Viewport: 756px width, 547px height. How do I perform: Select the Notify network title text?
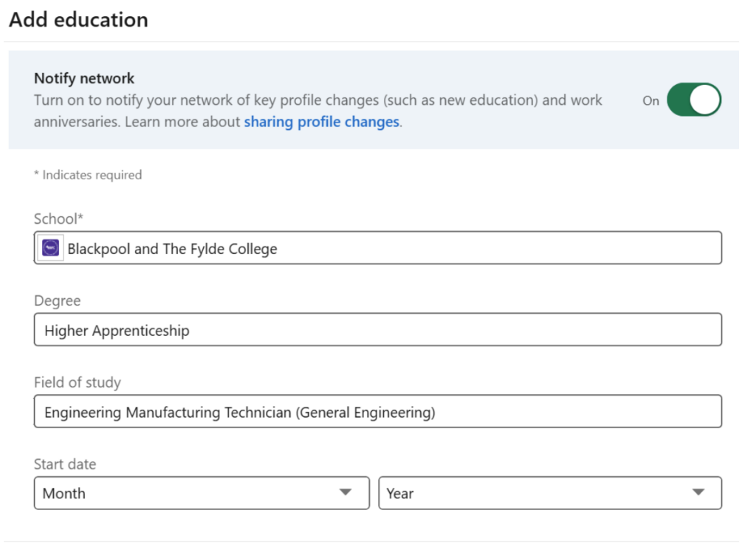pyautogui.click(x=84, y=78)
